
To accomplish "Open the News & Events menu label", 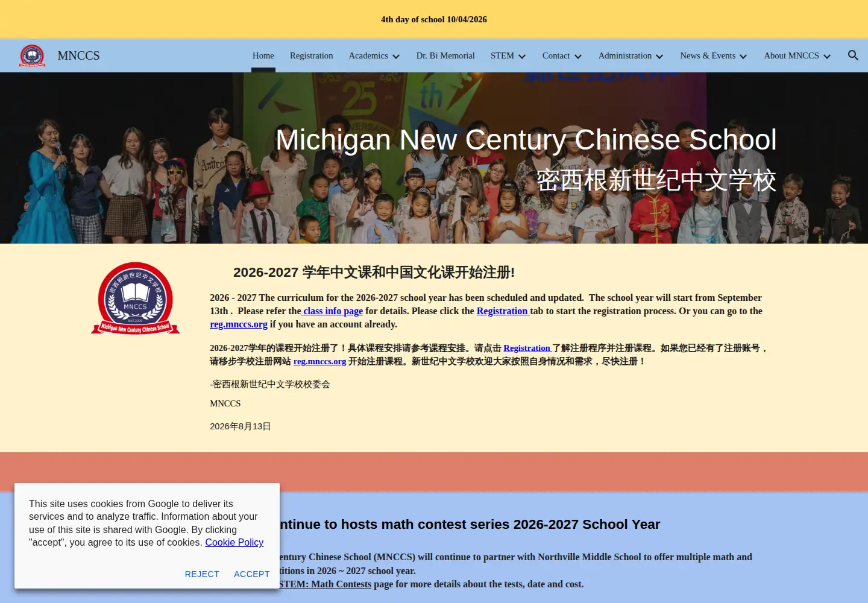I will point(708,55).
